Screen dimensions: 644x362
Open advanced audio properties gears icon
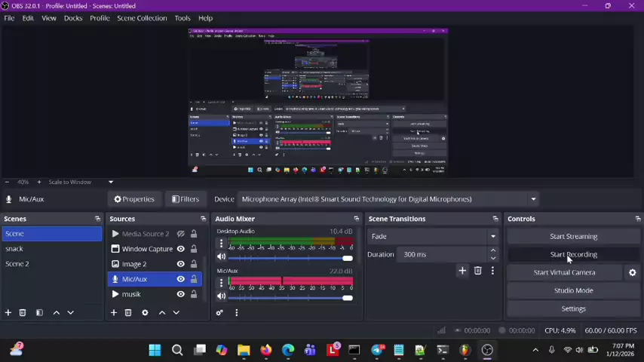pyautogui.click(x=219, y=312)
